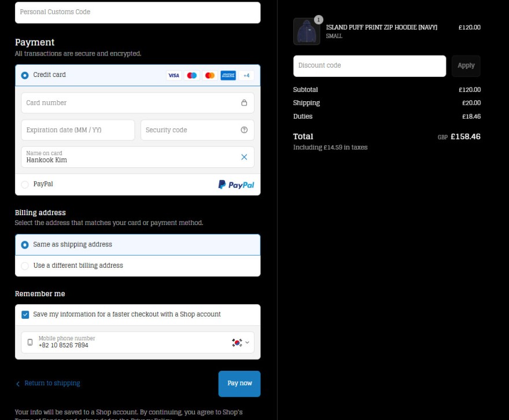Click the Subtotal £120.00 value

tap(470, 90)
